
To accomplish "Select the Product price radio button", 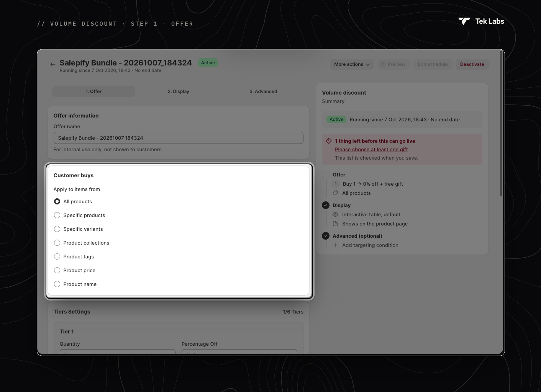I will [x=57, y=270].
